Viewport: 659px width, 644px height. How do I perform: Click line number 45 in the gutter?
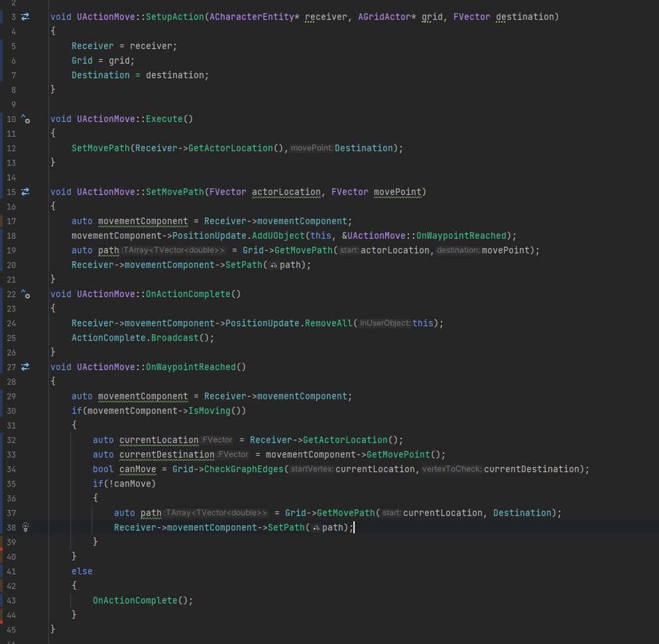(11, 629)
